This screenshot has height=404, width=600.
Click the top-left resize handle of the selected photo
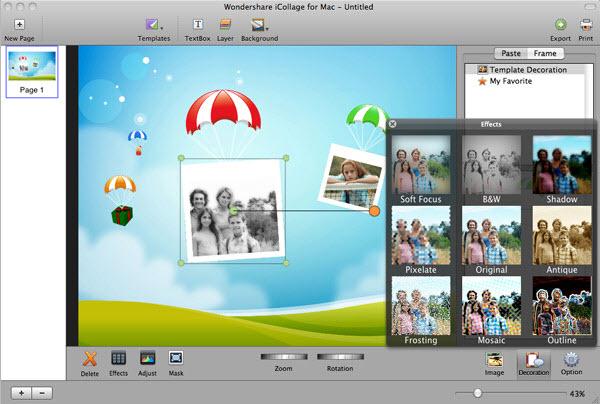point(181,158)
